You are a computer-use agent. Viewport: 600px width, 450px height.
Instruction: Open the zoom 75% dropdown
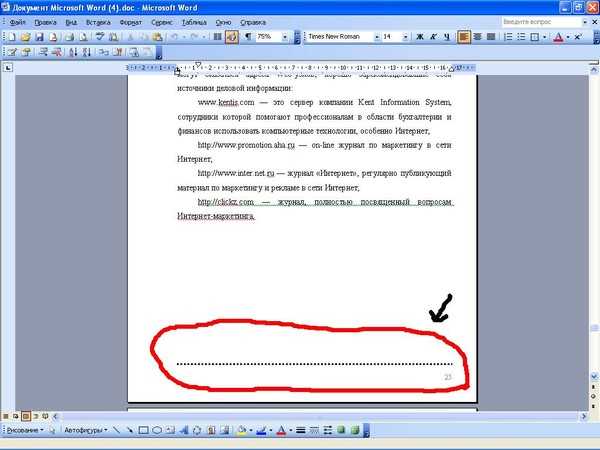tap(285, 37)
